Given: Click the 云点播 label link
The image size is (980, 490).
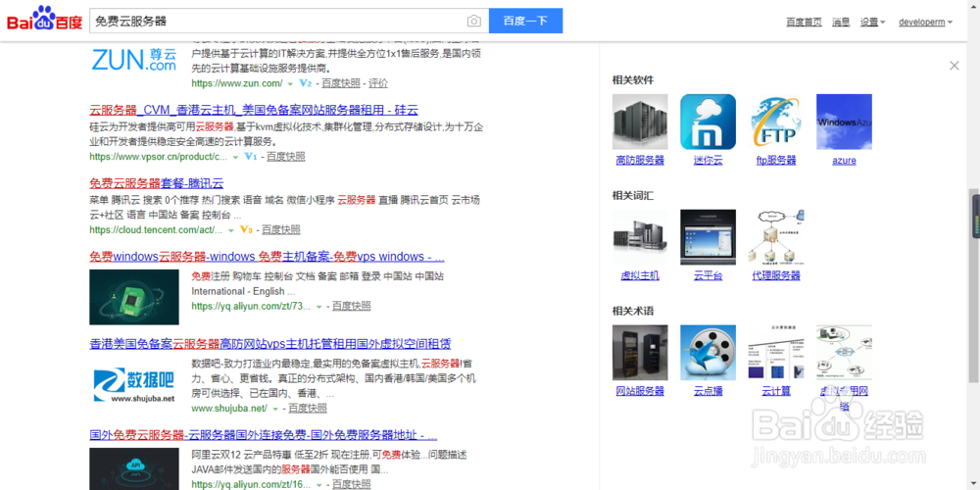Looking at the screenshot, I should [x=709, y=391].
